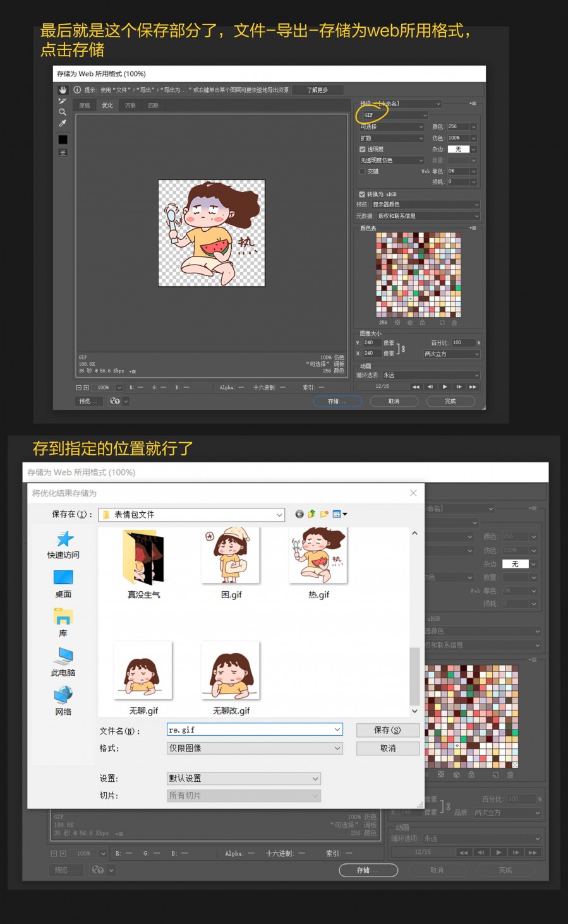Enable the 交错 interlaced checkbox
The image size is (568, 924).
[363, 171]
